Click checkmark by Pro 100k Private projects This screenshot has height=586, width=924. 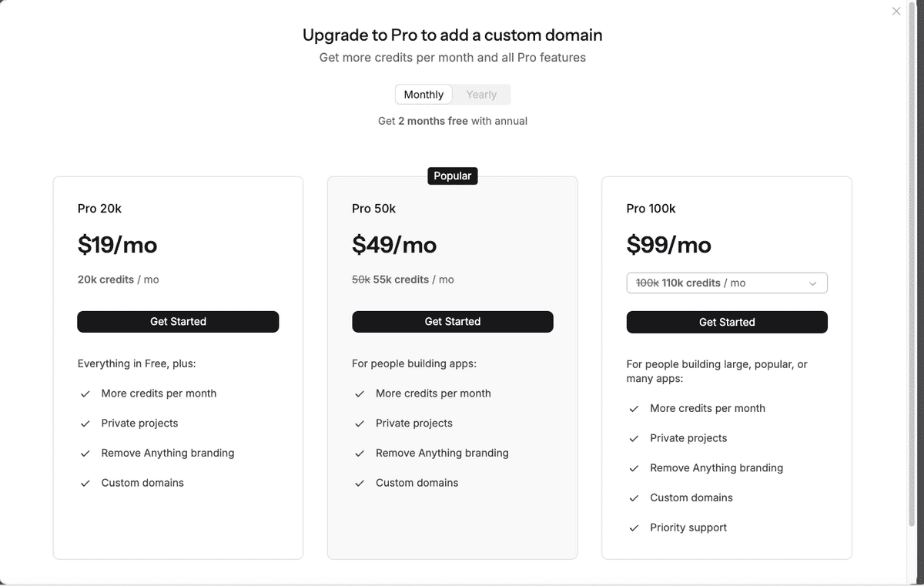(x=634, y=438)
